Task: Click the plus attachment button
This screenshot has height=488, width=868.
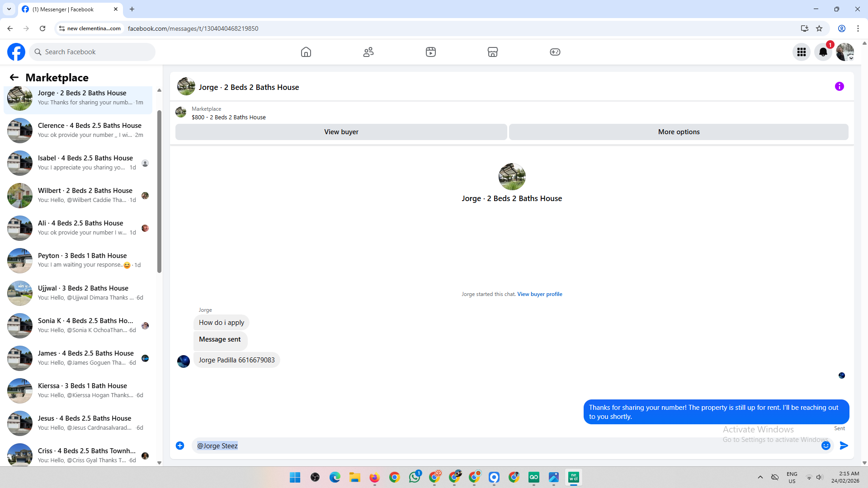Action: (180, 446)
